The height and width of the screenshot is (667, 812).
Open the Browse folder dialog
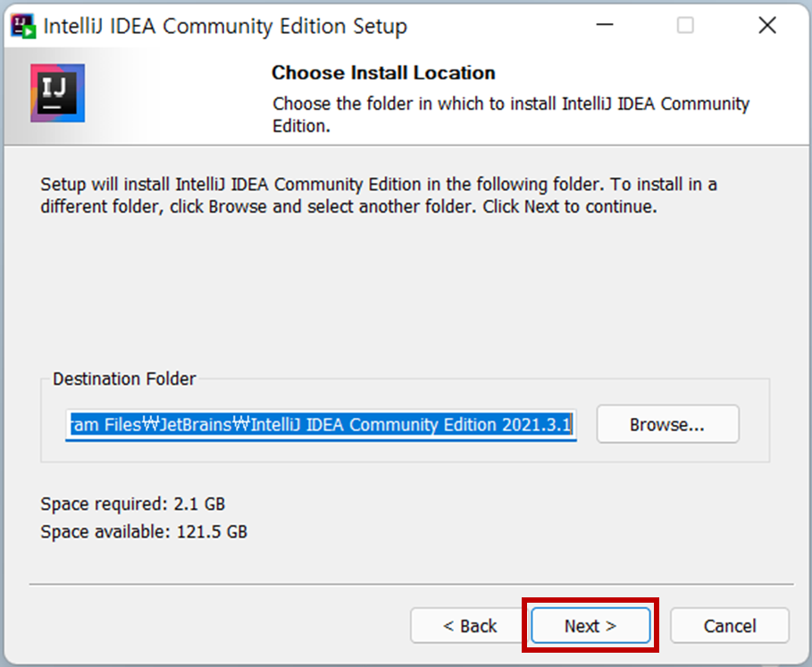coord(667,424)
